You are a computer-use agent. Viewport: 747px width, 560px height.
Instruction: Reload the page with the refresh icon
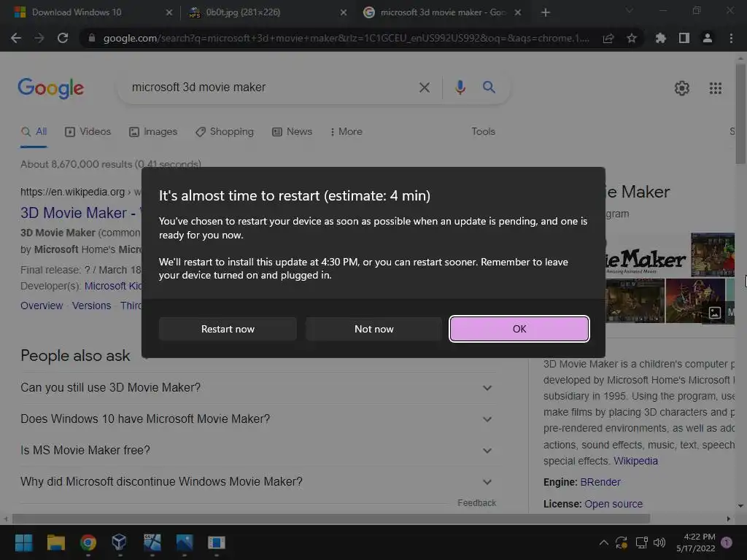pos(63,38)
